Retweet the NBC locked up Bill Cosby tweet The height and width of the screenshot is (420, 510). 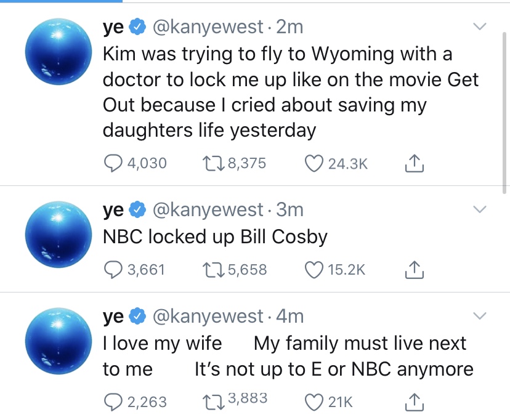[x=213, y=270]
